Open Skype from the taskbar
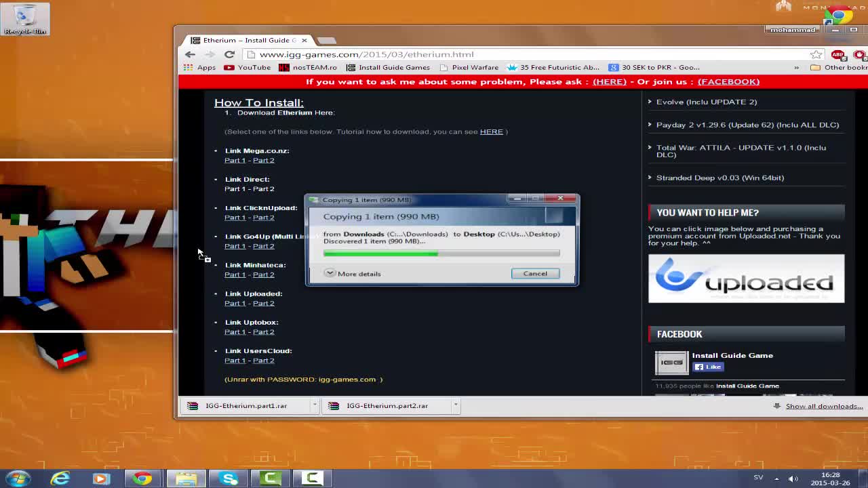Screen dimensions: 868x488 pyautogui.click(x=229, y=479)
